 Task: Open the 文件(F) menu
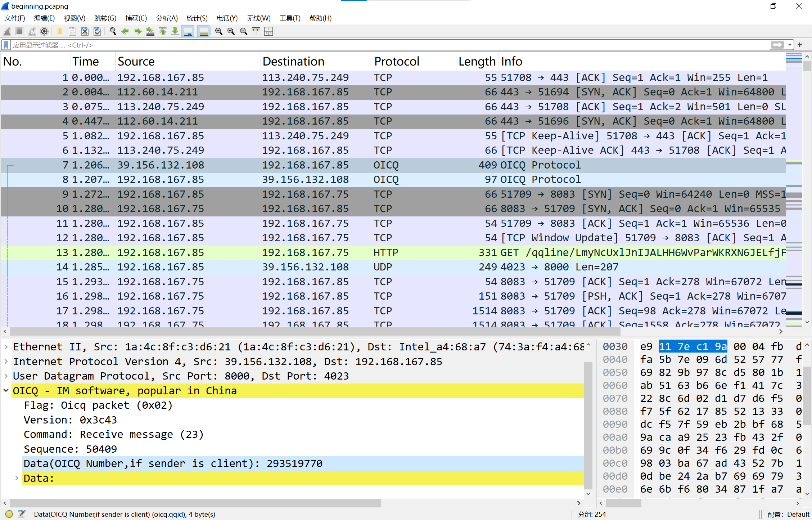click(x=15, y=18)
